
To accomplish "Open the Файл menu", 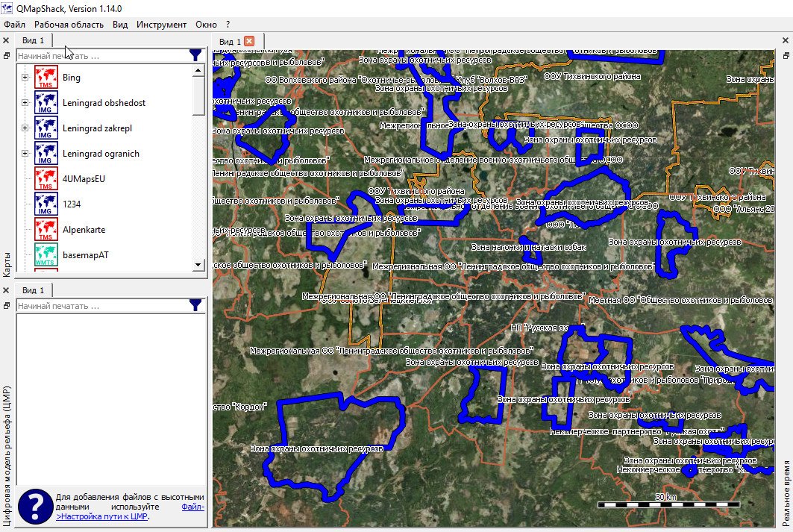I will coord(14,25).
